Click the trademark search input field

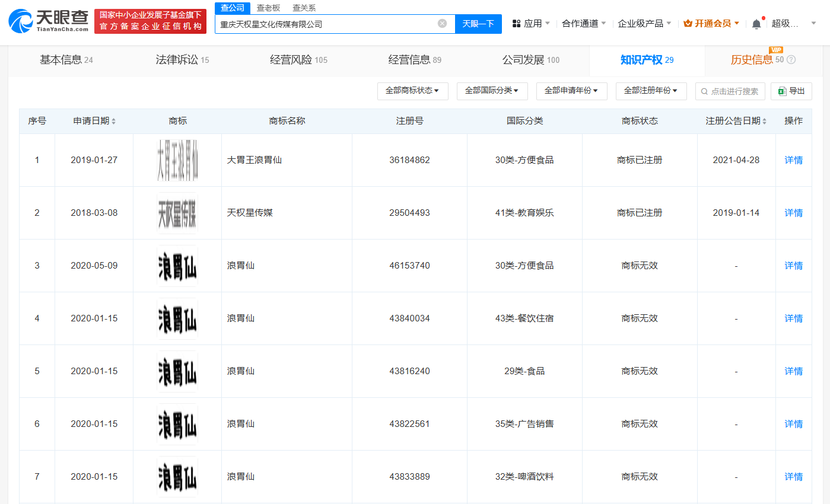click(730, 91)
